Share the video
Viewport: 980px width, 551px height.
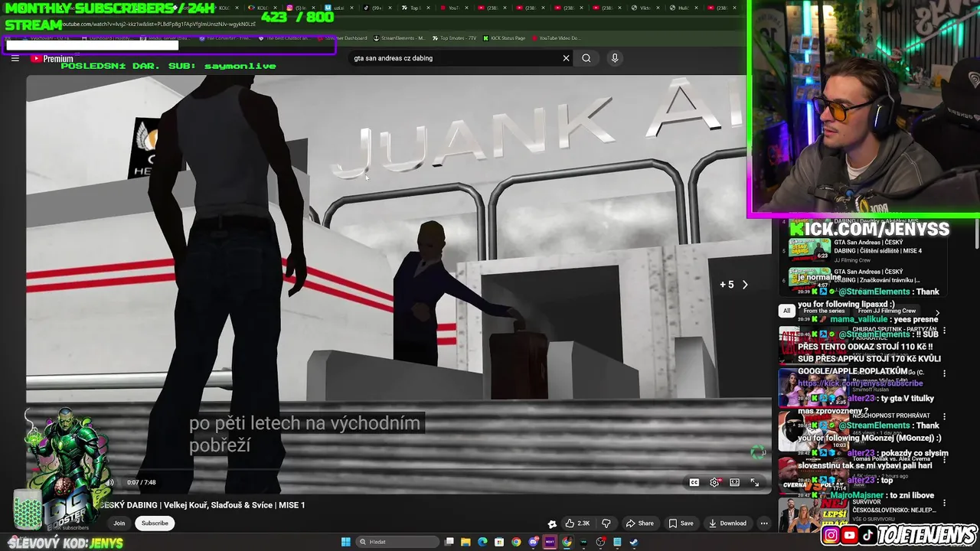pyautogui.click(x=639, y=523)
